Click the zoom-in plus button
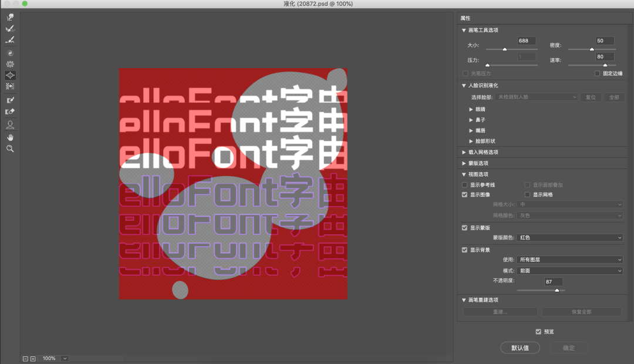 33,358
